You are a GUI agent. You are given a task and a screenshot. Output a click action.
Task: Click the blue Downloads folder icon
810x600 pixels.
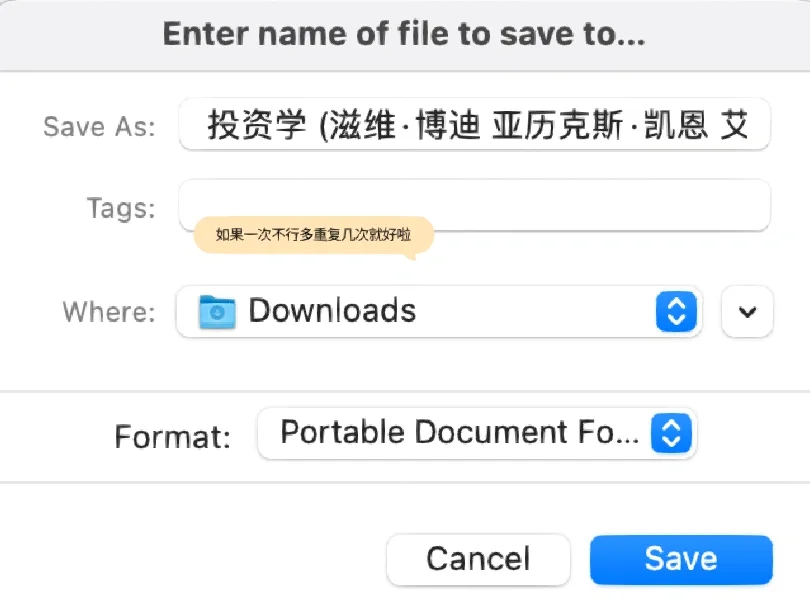217,312
